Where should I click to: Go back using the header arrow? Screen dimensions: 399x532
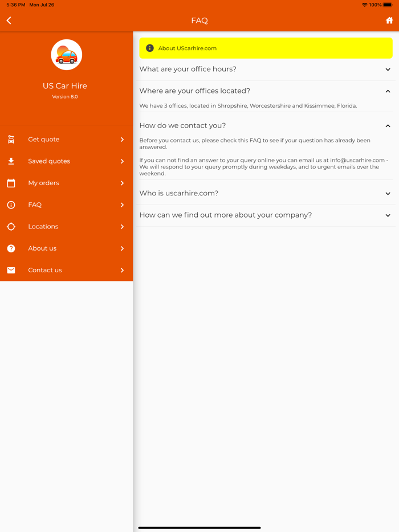point(9,21)
